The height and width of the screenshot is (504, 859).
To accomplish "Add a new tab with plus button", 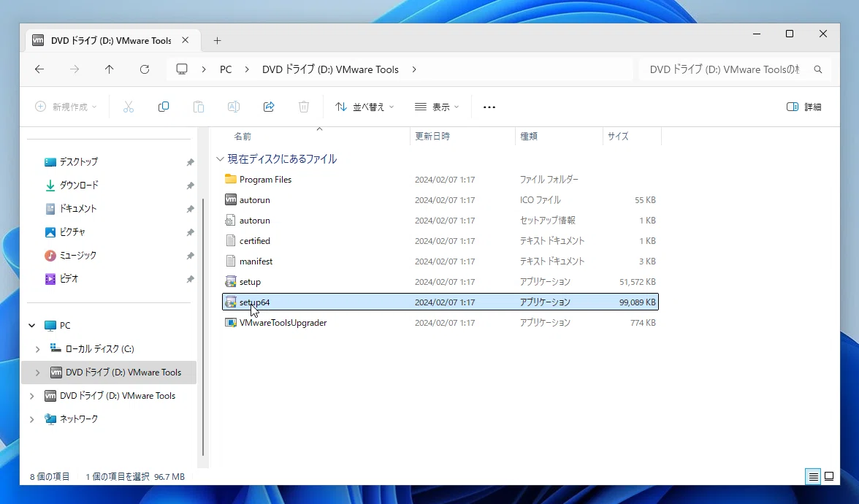I will point(218,41).
